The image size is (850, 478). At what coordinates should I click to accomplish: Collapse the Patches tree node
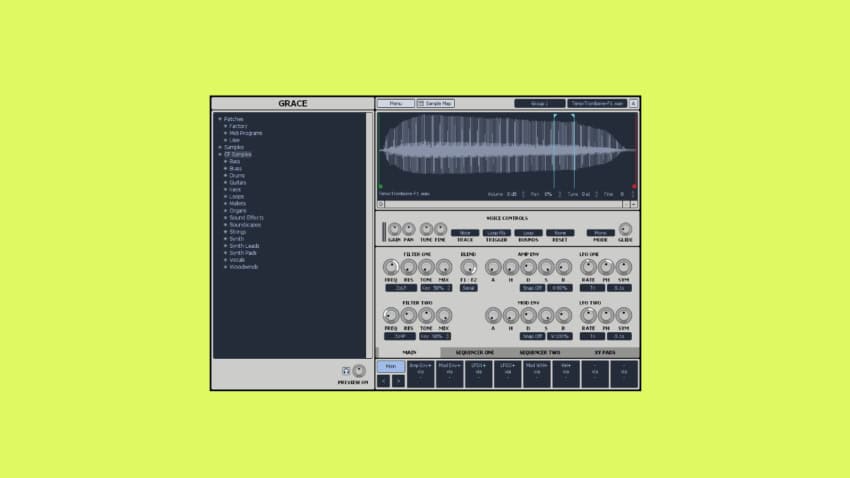point(220,119)
